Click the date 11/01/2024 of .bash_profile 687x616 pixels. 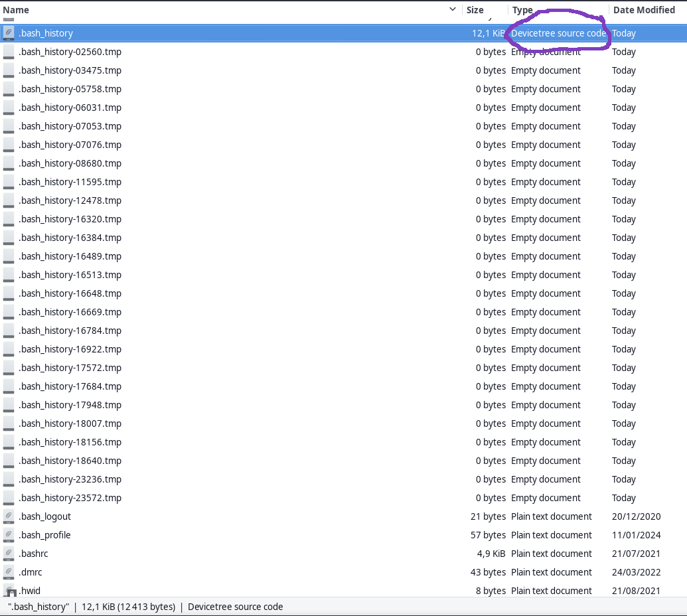[x=636, y=535]
